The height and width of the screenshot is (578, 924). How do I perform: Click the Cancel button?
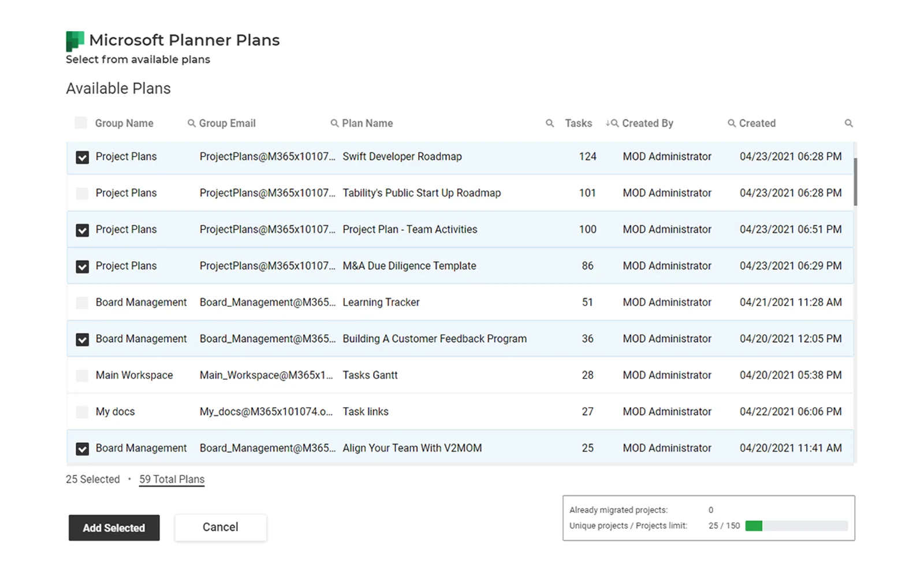click(x=221, y=527)
